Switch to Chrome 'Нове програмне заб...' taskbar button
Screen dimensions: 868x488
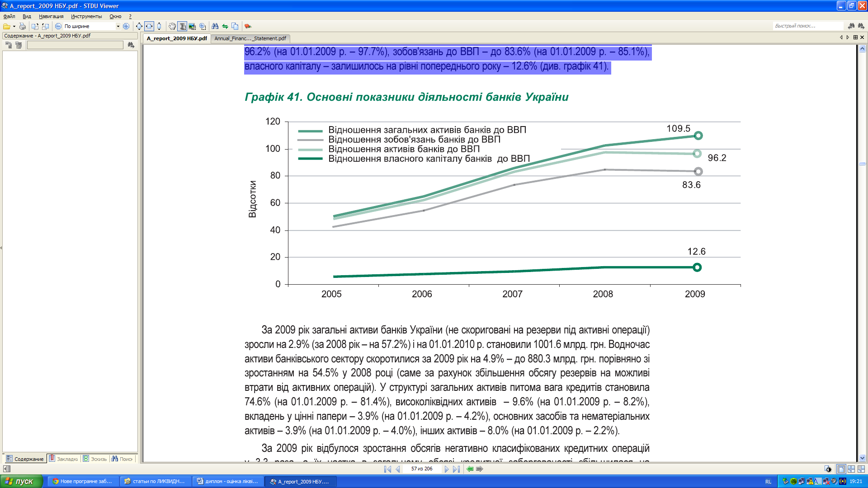click(85, 481)
